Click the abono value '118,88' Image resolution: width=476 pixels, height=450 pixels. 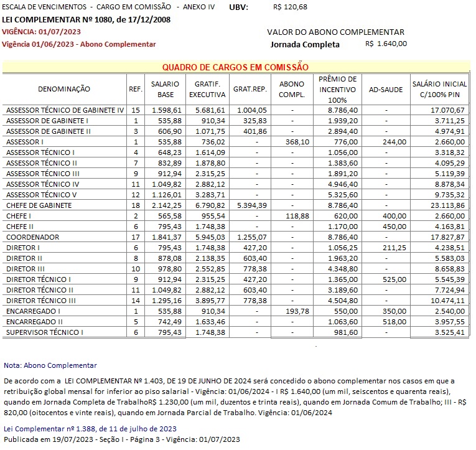point(297,216)
